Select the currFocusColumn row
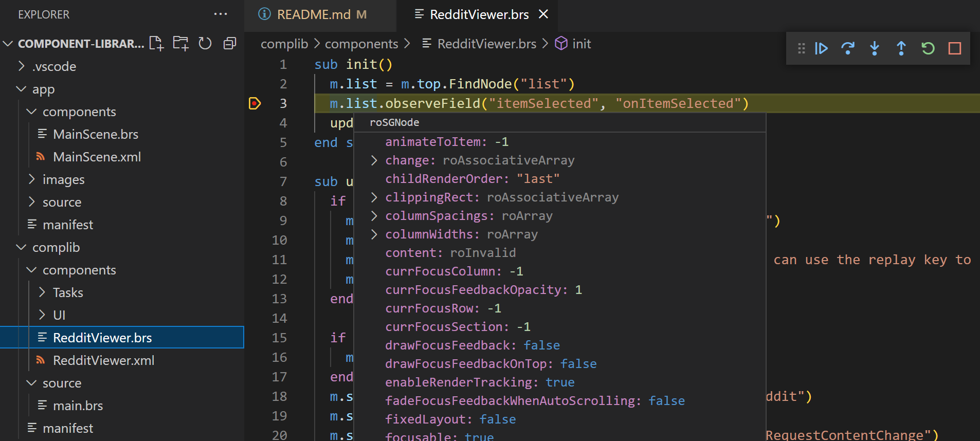Screen dimensions: 980x441 tap(559, 271)
